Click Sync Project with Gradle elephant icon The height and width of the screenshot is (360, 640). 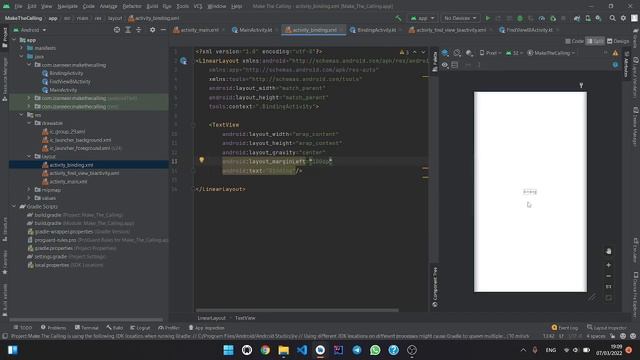[x=577, y=18]
